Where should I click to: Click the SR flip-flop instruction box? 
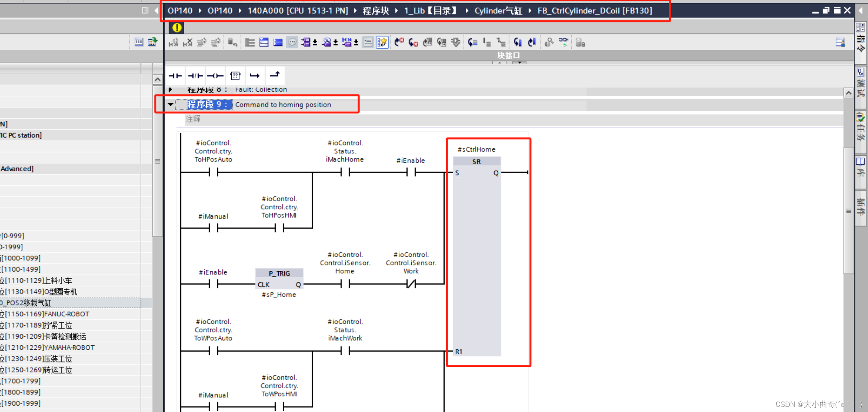(477, 256)
